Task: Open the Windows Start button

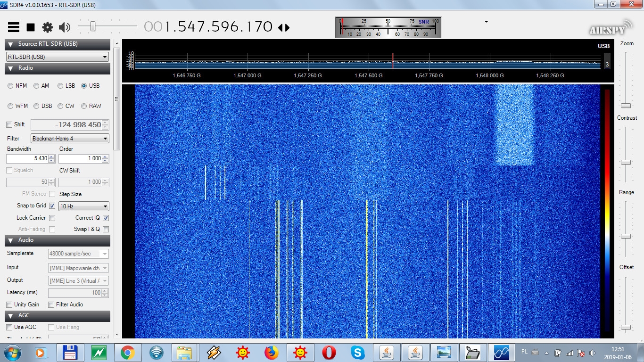Action: [x=12, y=352]
